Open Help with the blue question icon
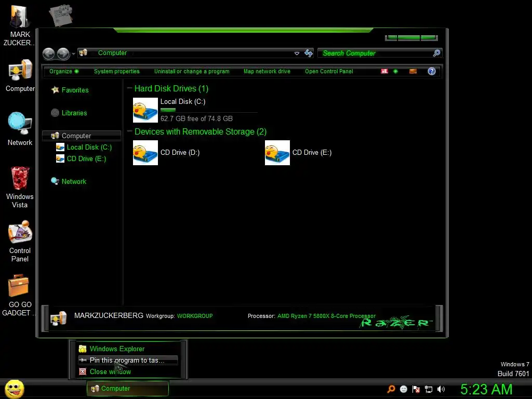532x399 pixels. [432, 71]
